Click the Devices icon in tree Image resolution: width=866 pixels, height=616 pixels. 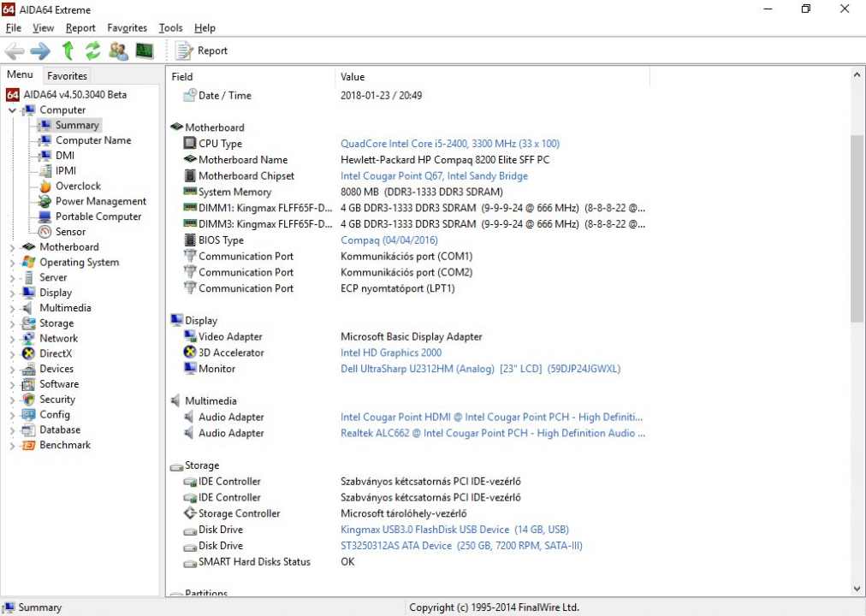click(x=28, y=369)
